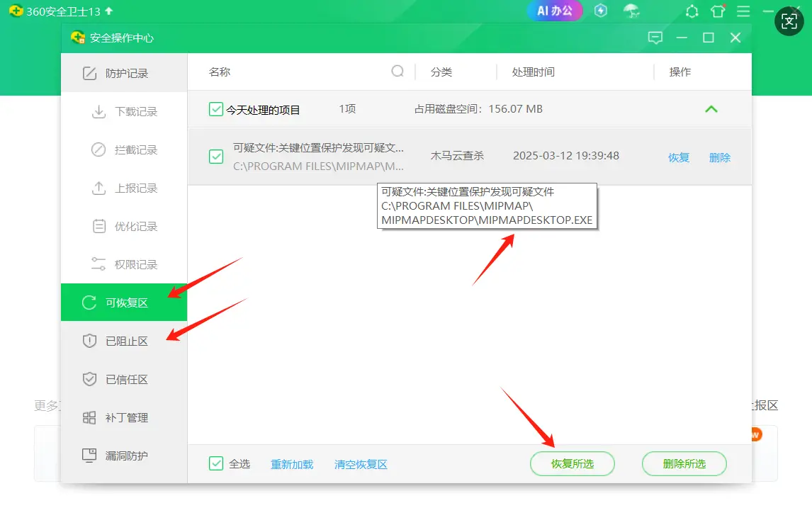Viewport: 812px width, 508px height.
Task: Click the search magnifier icon in name column
Action: click(397, 72)
